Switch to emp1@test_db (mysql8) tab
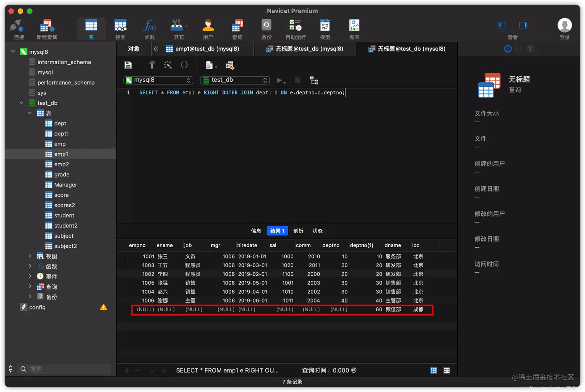Screen dimensions: 585x392 [202, 49]
